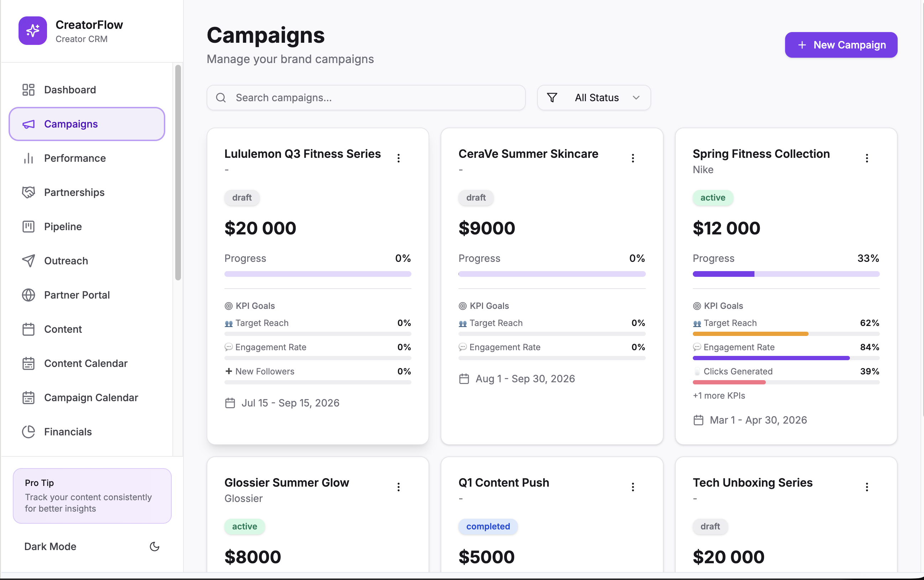924x580 pixels.
Task: Open the Content section
Action: [87, 329]
